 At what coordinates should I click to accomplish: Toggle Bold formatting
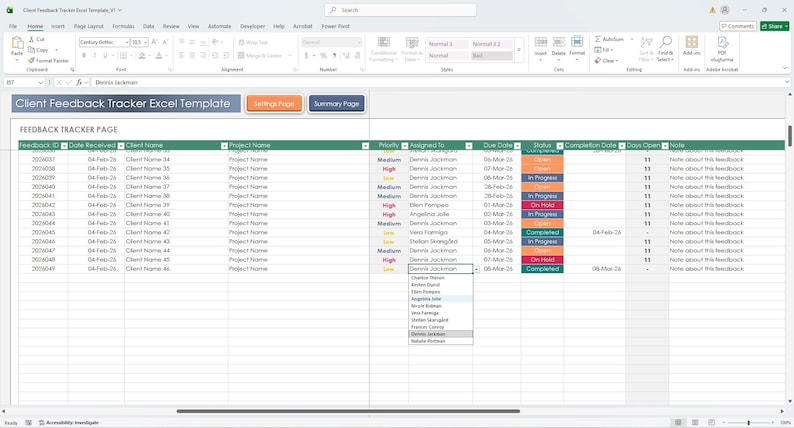[x=84, y=55]
